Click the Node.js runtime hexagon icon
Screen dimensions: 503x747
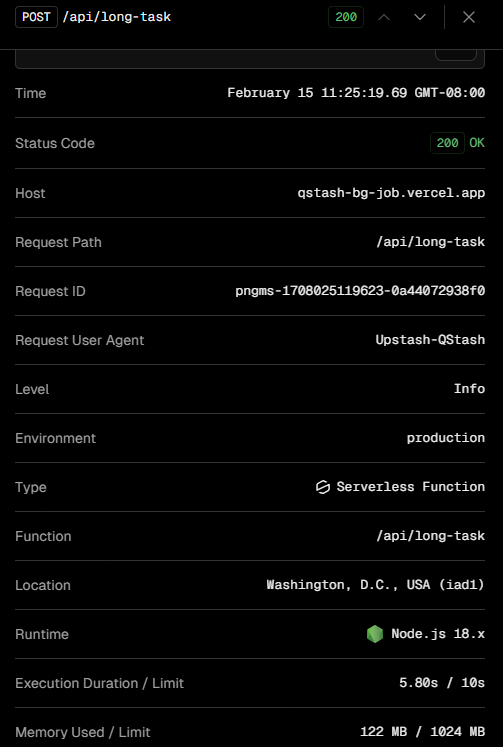(x=375, y=634)
